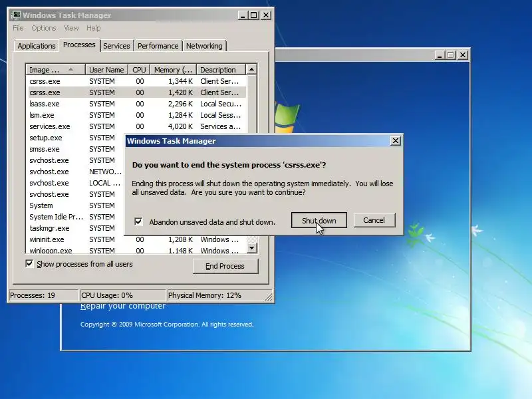This screenshot has width=532, height=399.
Task: Select the taskmgr.exe process
Action: (x=76, y=228)
